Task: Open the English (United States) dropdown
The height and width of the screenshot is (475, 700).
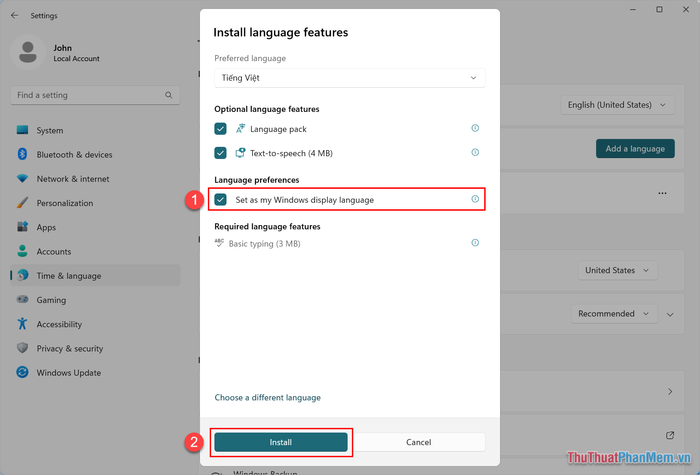Action: coord(617,105)
